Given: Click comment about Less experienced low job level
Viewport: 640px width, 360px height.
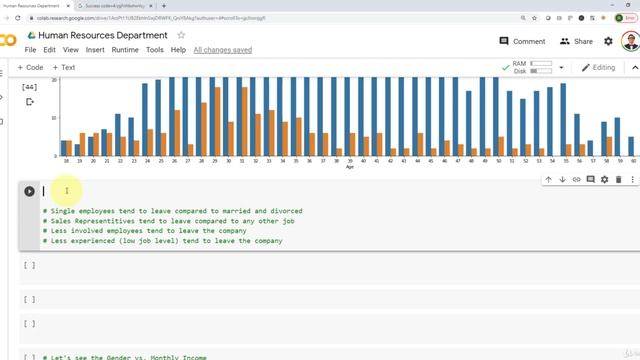Looking at the screenshot, I should tap(162, 241).
